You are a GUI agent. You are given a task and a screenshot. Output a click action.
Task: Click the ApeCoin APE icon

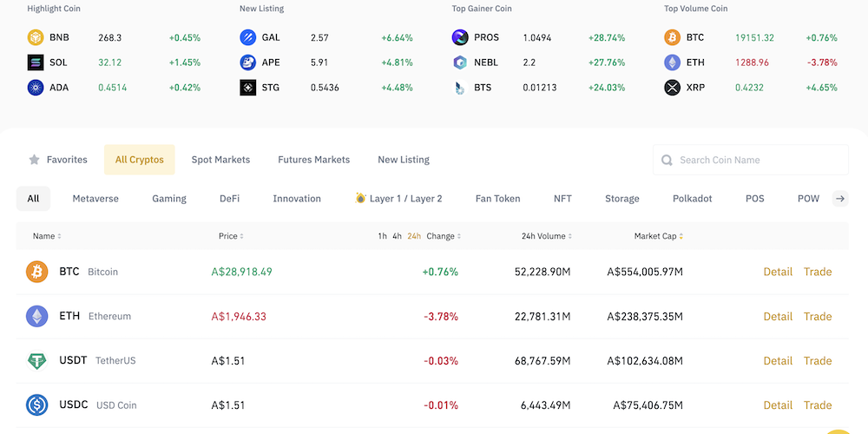pyautogui.click(x=248, y=62)
